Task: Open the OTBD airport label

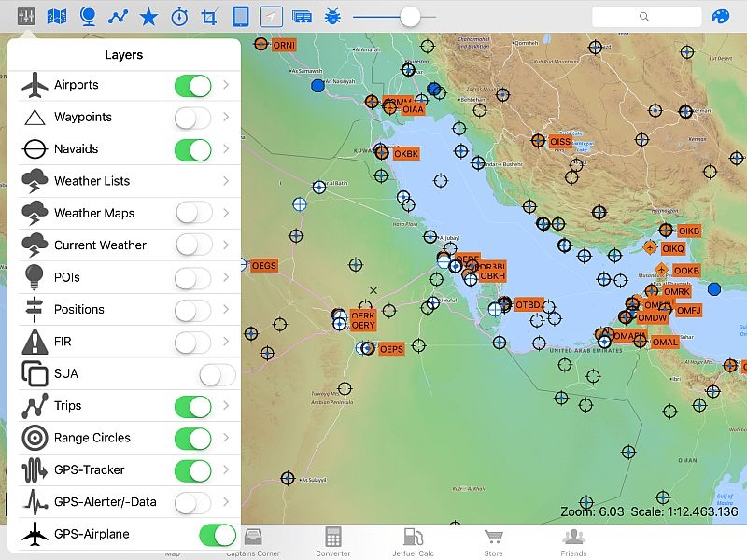Action: (528, 305)
